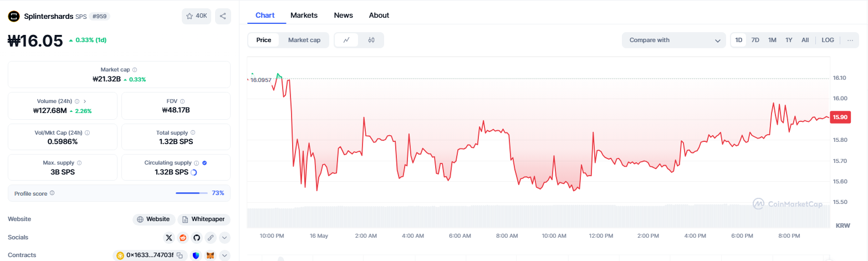The height and width of the screenshot is (261, 868).
Task: Click Vol/Mkt Cap (24h) info icon
Action: 88,133
